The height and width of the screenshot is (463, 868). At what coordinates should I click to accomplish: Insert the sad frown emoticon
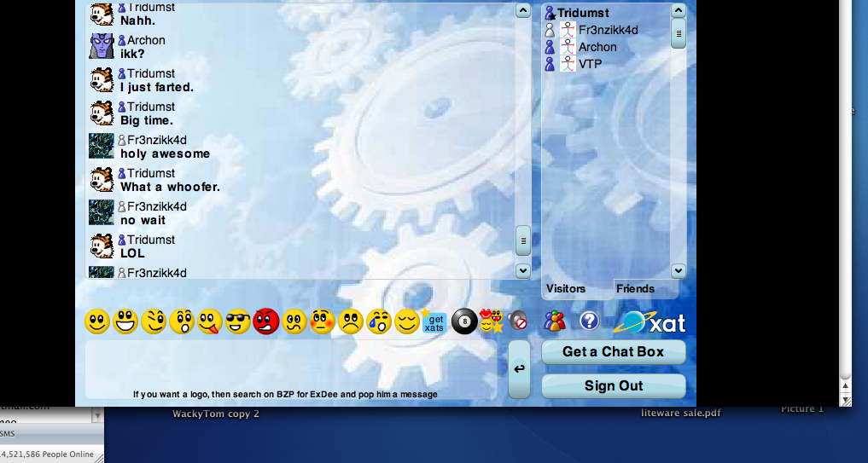pyautogui.click(x=351, y=321)
